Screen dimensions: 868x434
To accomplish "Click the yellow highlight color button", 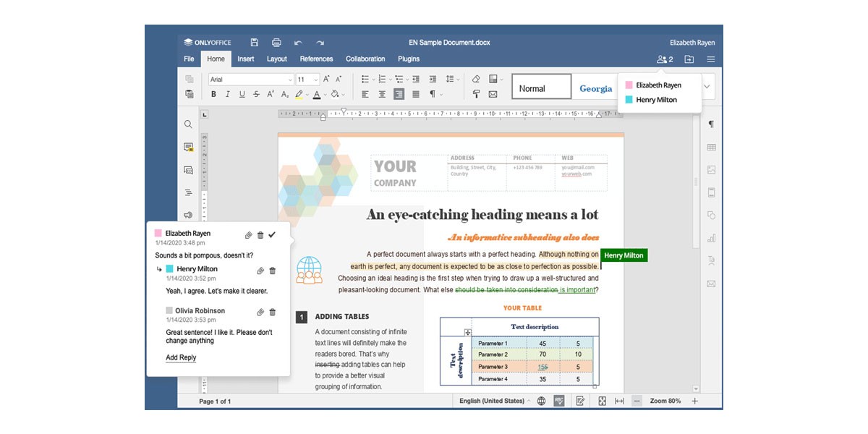I will tap(299, 94).
